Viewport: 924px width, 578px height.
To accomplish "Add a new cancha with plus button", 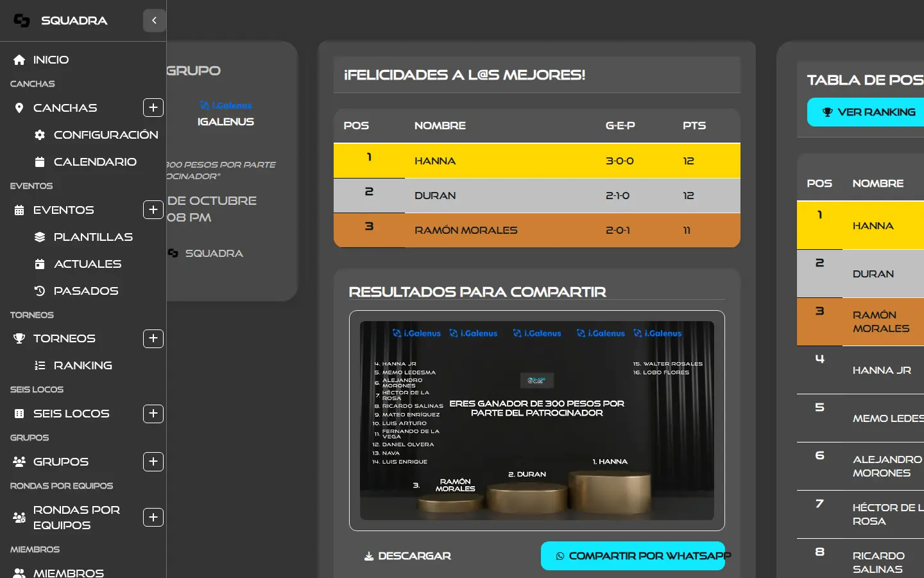I will point(153,108).
